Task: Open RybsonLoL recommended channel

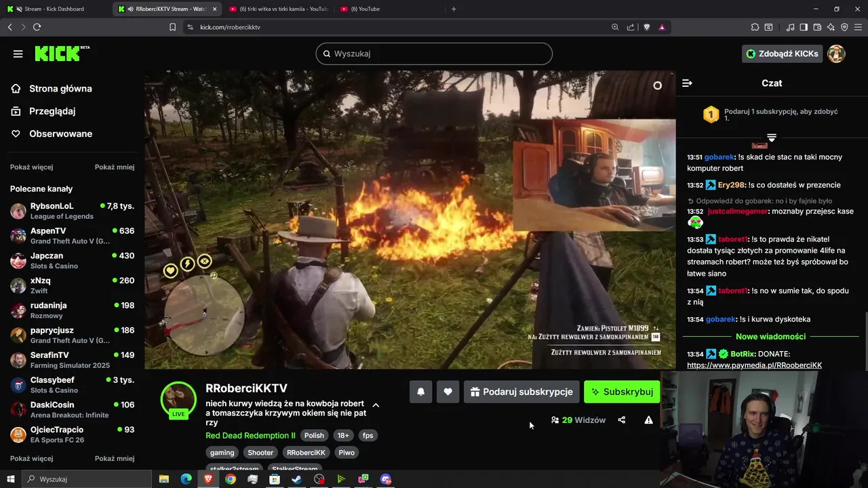Action: pyautogui.click(x=72, y=211)
